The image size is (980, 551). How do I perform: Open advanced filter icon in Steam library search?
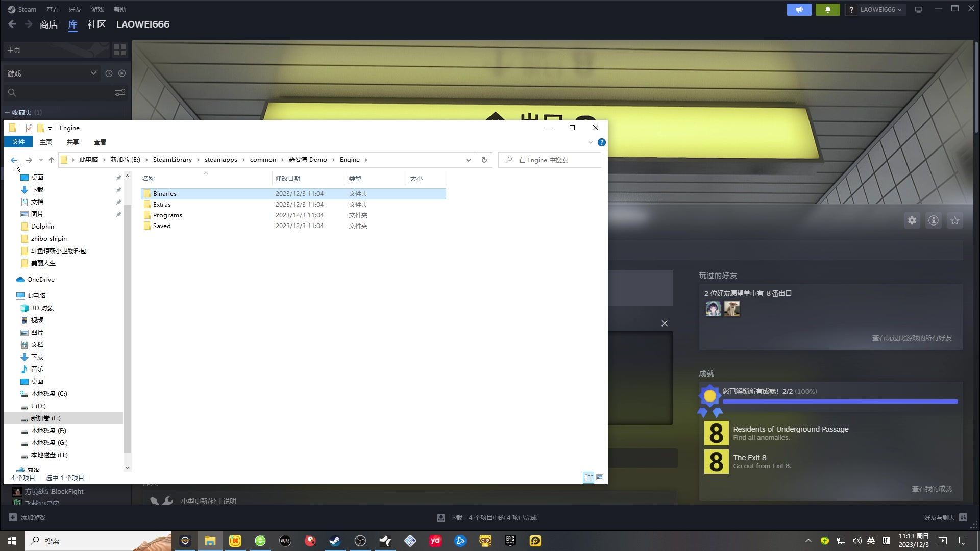pyautogui.click(x=120, y=93)
